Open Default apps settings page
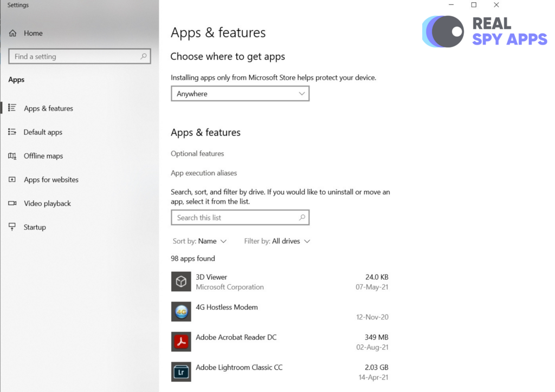Image resolution: width=555 pixels, height=392 pixels. [x=43, y=132]
